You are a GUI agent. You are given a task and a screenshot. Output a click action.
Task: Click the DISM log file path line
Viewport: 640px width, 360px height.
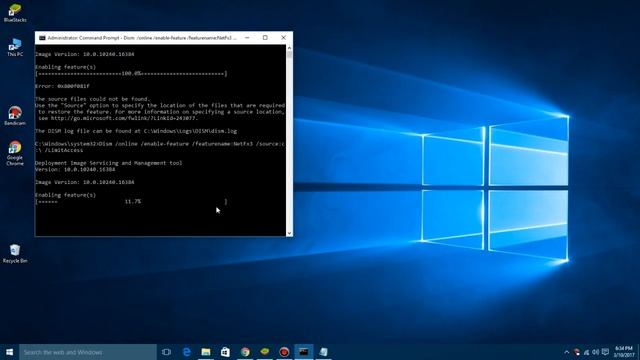[x=136, y=131]
